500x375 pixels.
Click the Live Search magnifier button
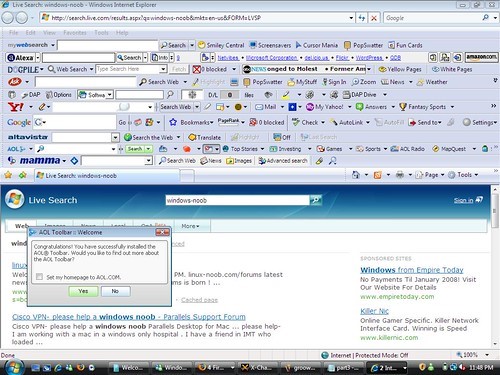315,200
